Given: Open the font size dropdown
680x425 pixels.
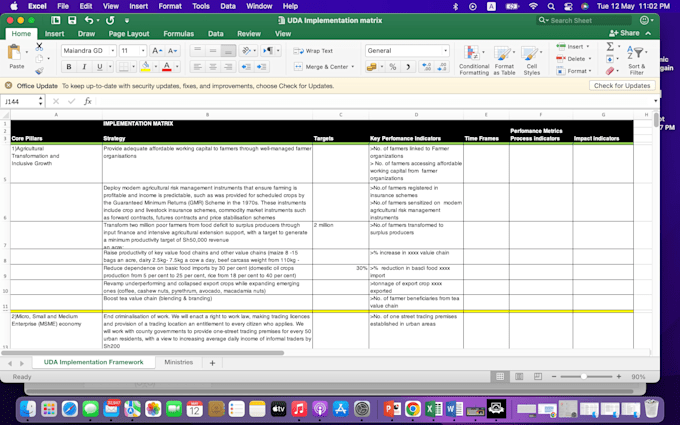Looking at the screenshot, I should click(143, 51).
